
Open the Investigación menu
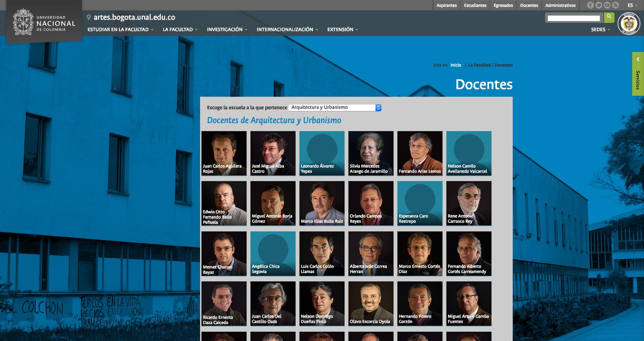227,30
